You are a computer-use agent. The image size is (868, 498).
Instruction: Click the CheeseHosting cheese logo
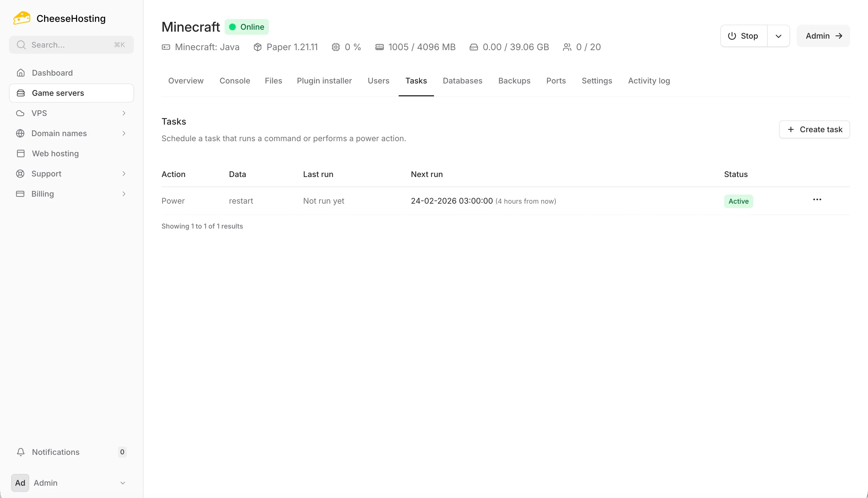[x=21, y=18]
